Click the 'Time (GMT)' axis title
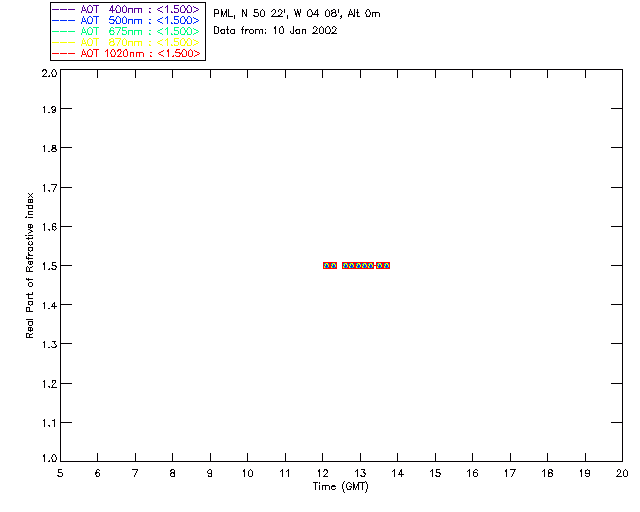 tap(341, 487)
